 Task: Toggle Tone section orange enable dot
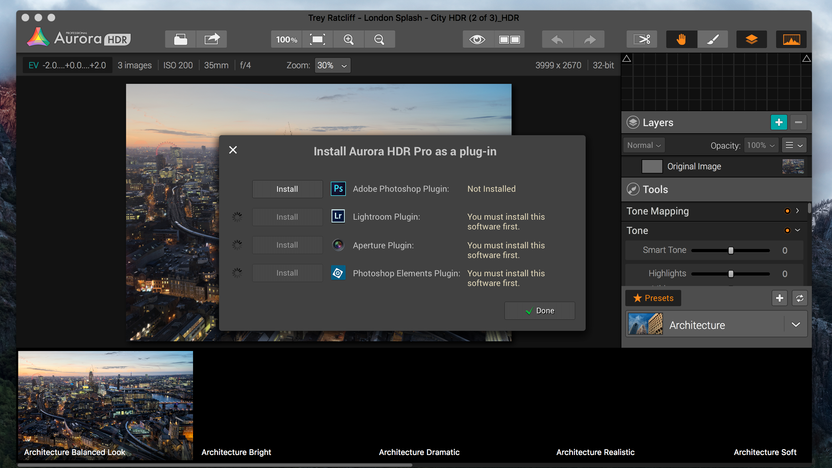coord(787,230)
